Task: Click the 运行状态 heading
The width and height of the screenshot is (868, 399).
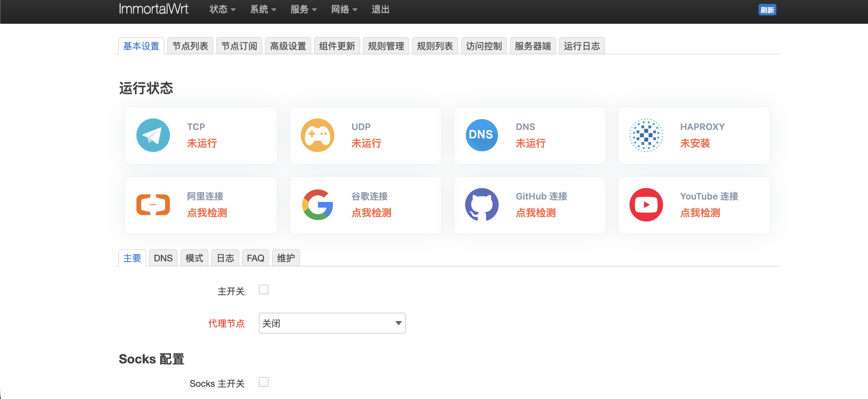Action: tap(146, 88)
